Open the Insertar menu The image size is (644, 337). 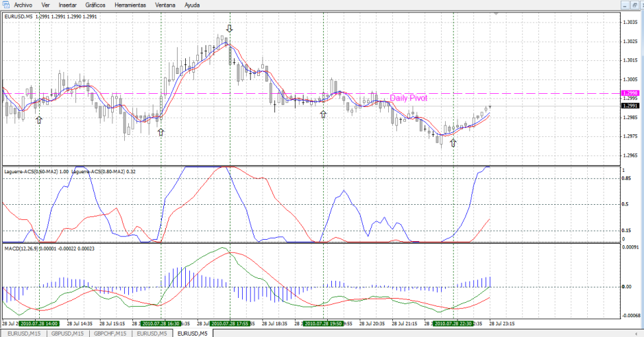tap(67, 5)
